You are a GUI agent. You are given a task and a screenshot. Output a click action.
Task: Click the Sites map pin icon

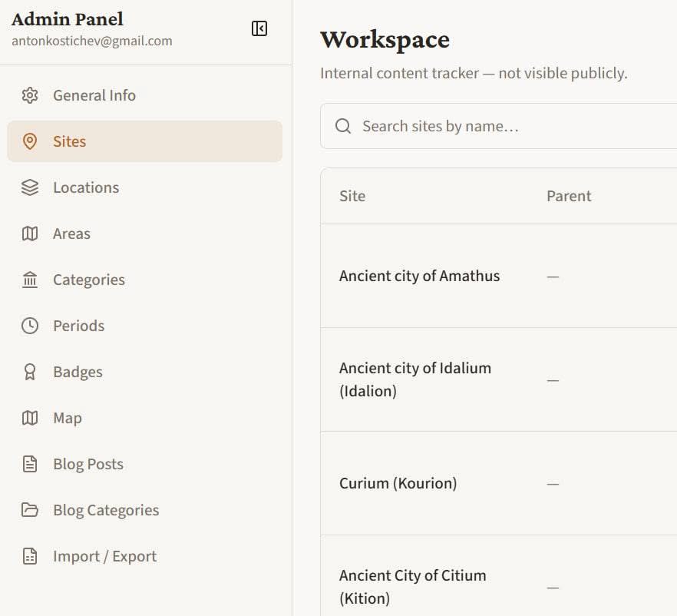point(30,141)
